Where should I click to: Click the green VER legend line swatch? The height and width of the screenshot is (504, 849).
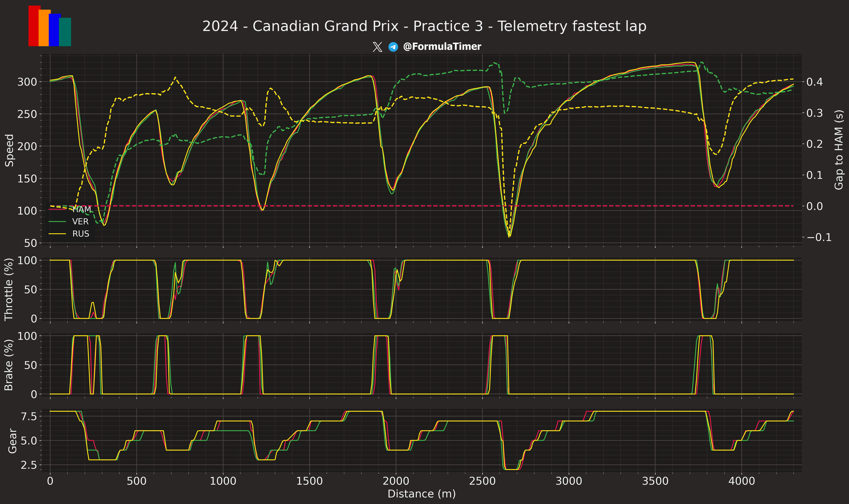pyautogui.click(x=57, y=222)
